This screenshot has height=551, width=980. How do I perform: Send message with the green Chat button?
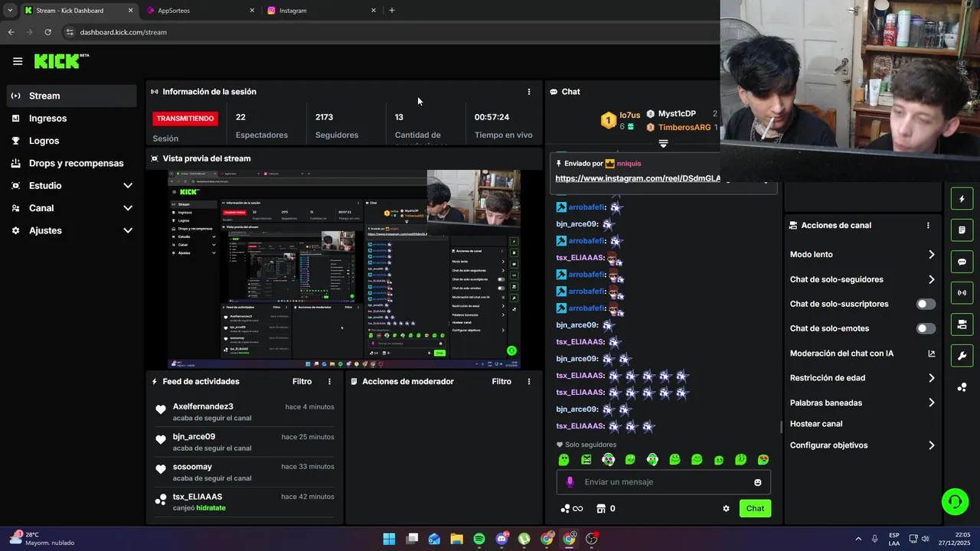pos(755,508)
